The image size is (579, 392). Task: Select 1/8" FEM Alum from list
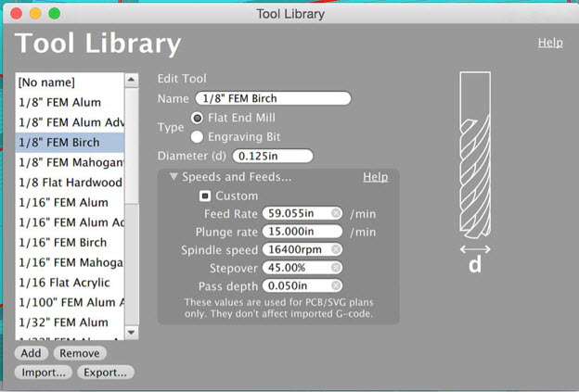tap(59, 102)
